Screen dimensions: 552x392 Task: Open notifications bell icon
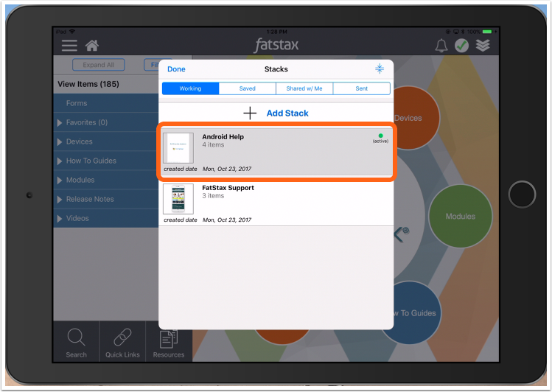[441, 46]
